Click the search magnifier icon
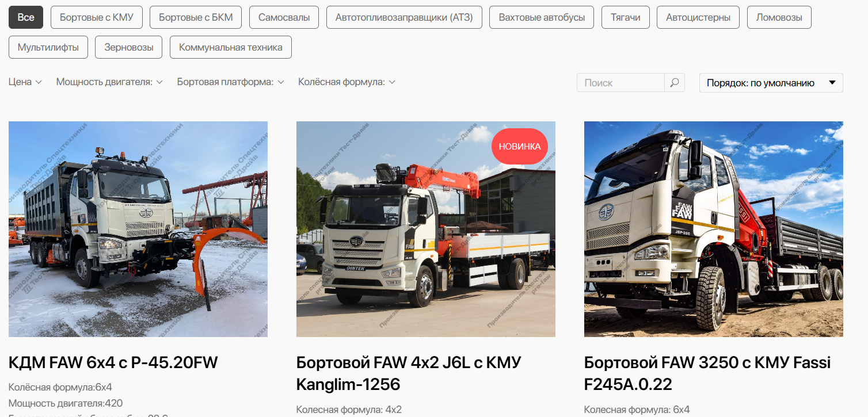This screenshot has width=868, height=417. click(x=675, y=83)
